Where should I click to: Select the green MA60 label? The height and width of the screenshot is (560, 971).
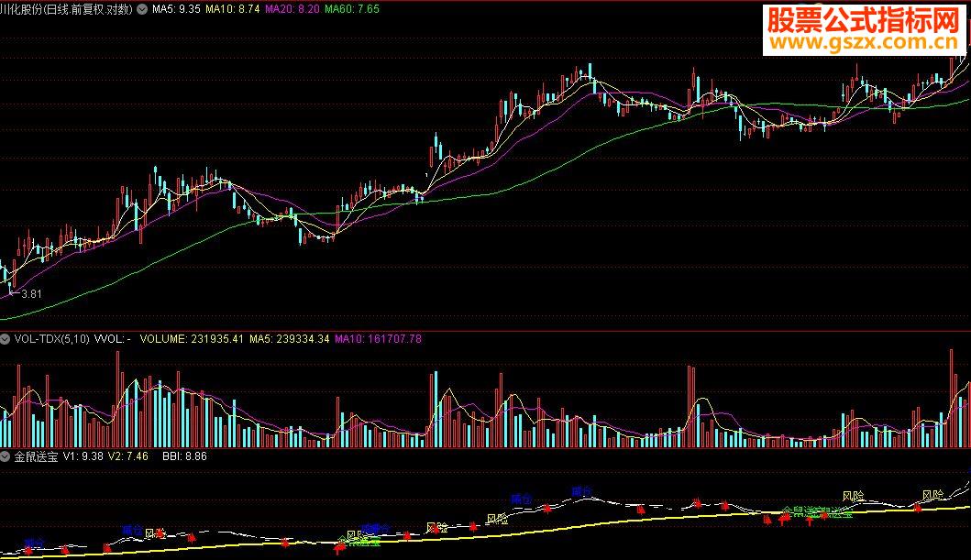click(352, 9)
